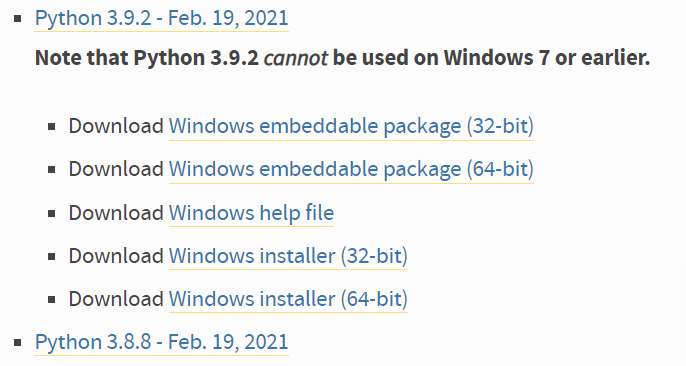Click the bullet before Windows installer (64-bit)

52,300
